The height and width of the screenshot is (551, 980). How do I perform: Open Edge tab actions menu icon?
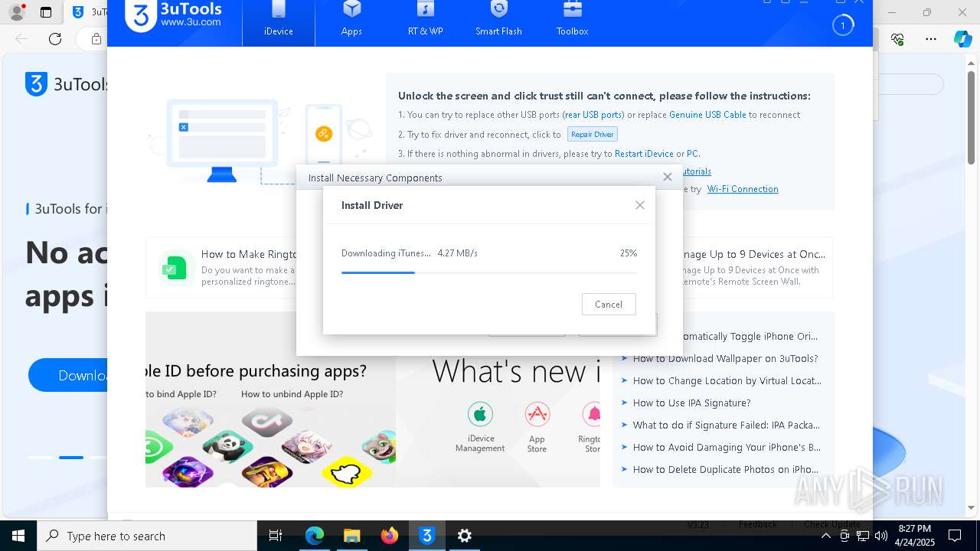(46, 12)
